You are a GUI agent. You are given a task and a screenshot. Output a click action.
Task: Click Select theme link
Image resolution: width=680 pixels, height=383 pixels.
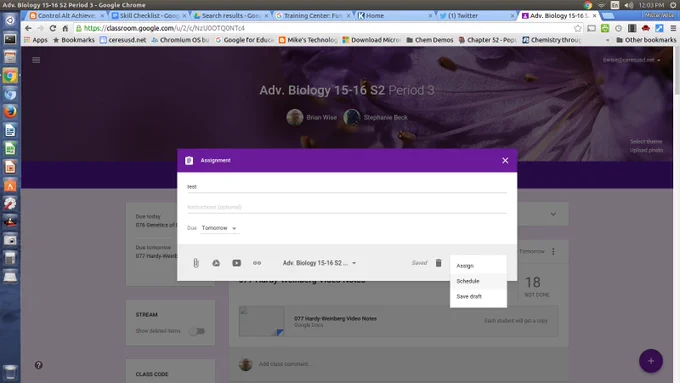(x=646, y=141)
